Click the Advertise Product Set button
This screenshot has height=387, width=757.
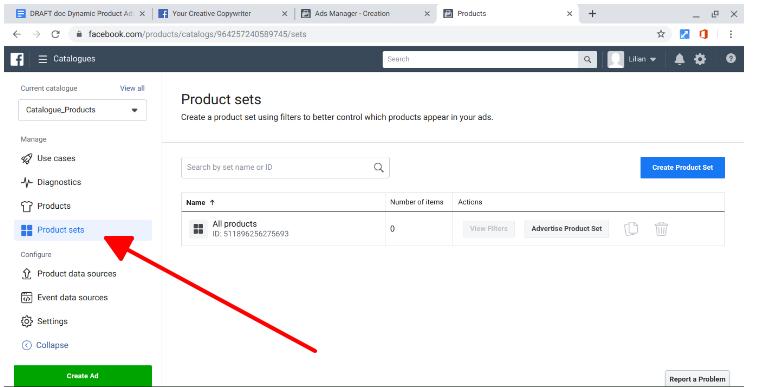coord(566,229)
